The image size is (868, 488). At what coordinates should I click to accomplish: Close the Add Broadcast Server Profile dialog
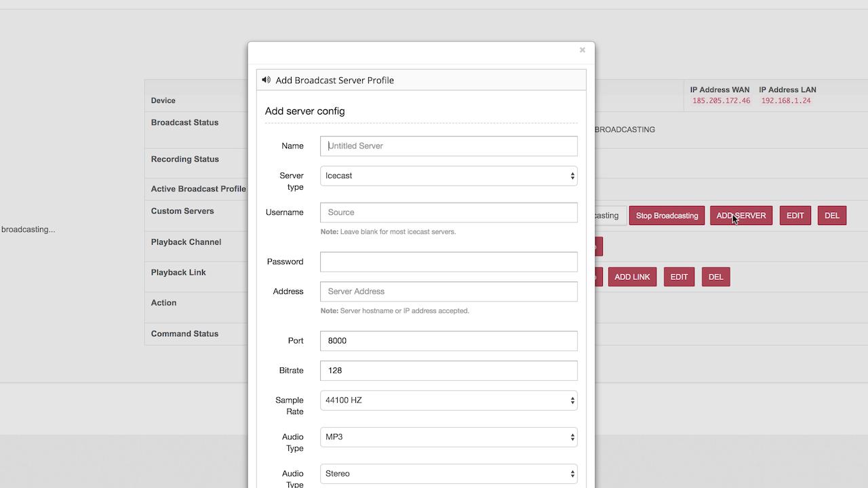click(x=582, y=50)
